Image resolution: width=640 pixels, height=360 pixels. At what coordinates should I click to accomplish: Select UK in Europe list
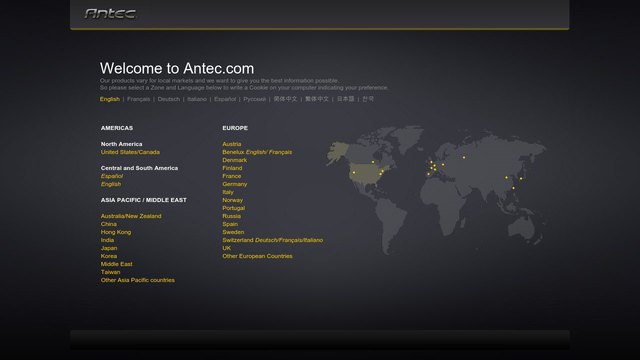(x=227, y=248)
